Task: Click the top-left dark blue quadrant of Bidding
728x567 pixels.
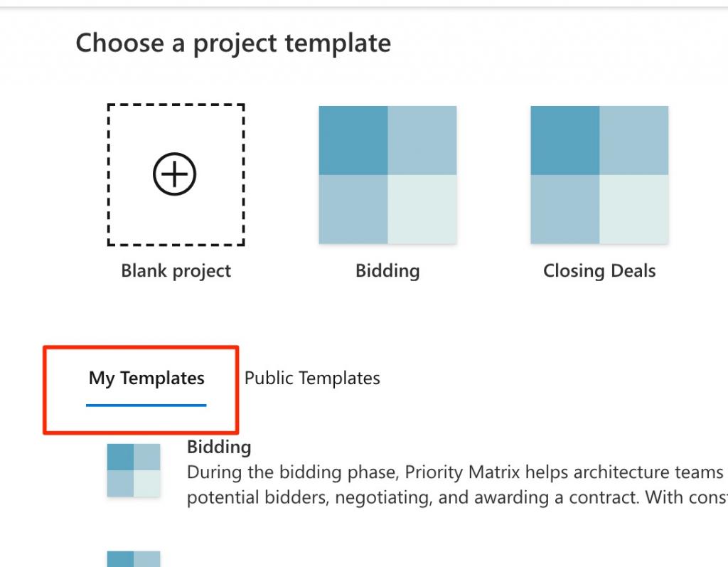Action: (x=353, y=140)
